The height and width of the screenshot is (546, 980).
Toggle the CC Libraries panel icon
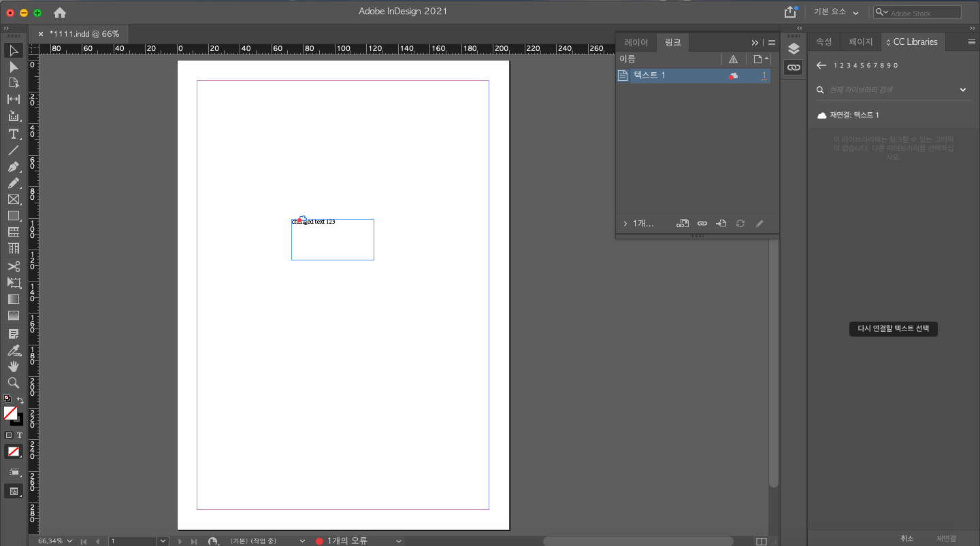pos(913,41)
